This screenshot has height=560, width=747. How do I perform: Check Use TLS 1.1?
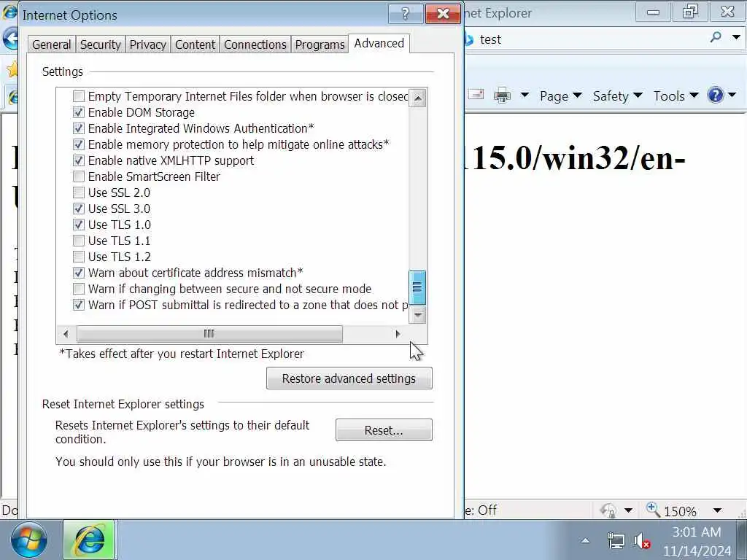pyautogui.click(x=79, y=241)
